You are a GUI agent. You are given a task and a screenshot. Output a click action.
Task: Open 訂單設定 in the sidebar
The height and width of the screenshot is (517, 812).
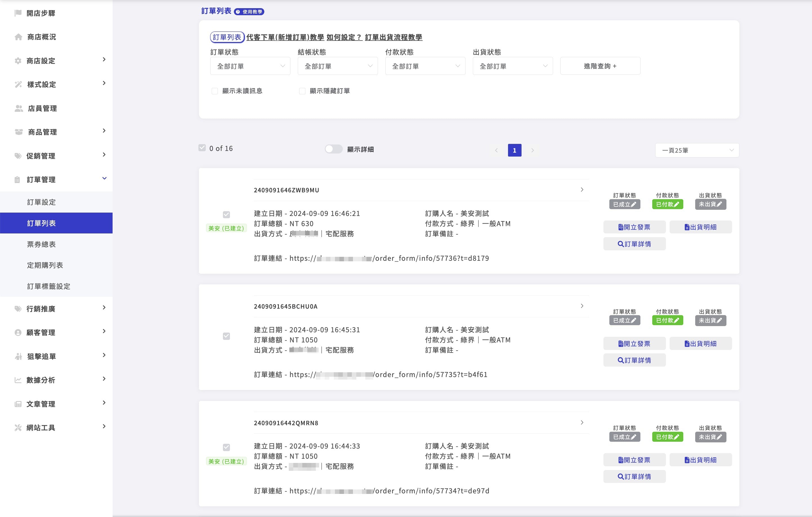point(56,202)
